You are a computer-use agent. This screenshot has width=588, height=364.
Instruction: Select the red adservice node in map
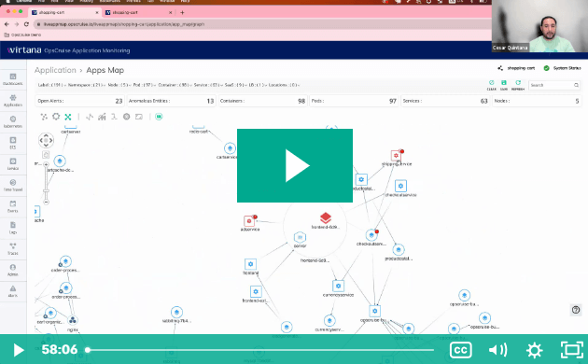(x=249, y=221)
